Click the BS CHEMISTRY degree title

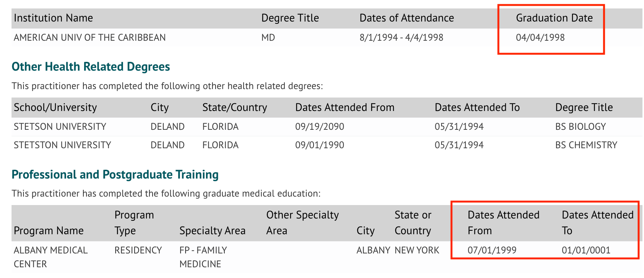[586, 145]
